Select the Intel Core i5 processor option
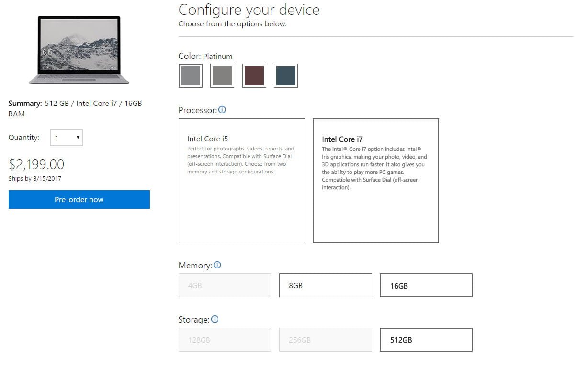The width and height of the screenshot is (588, 370). [x=242, y=181]
